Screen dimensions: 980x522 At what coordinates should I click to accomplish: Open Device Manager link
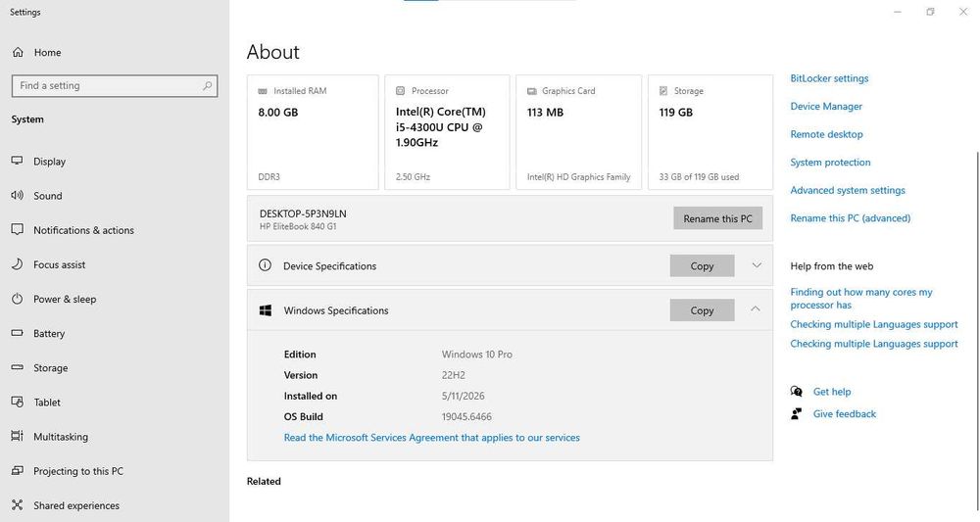tap(826, 106)
